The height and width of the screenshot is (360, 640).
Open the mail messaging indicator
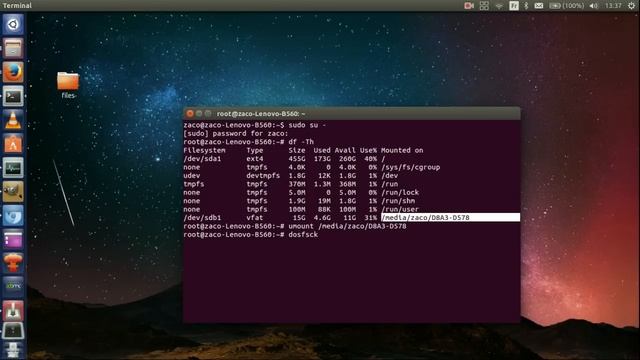pyautogui.click(x=539, y=6)
